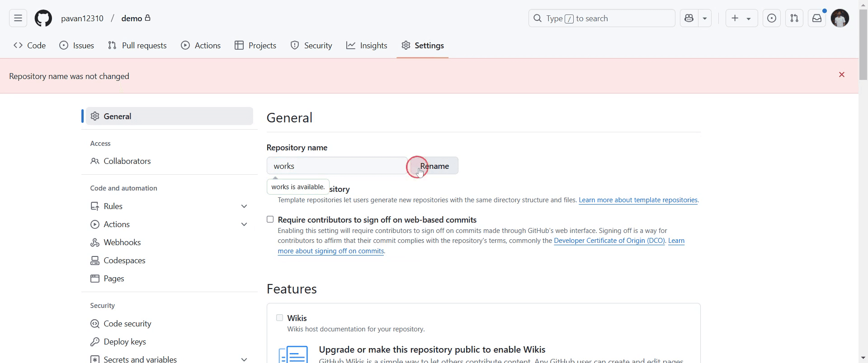Click the demo repository name link
Screen dimensions: 868x363
pyautogui.click(x=132, y=19)
